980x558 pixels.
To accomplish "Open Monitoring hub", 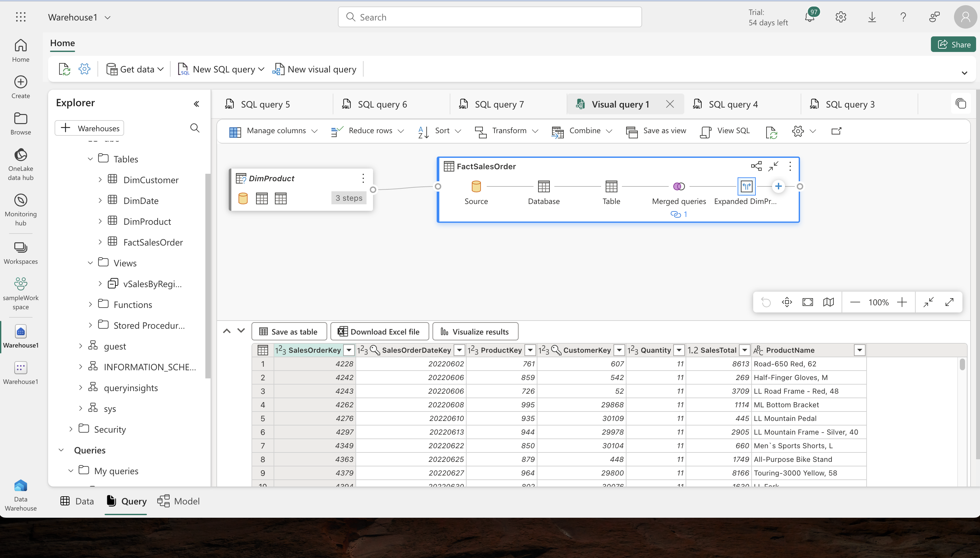I will click(21, 209).
